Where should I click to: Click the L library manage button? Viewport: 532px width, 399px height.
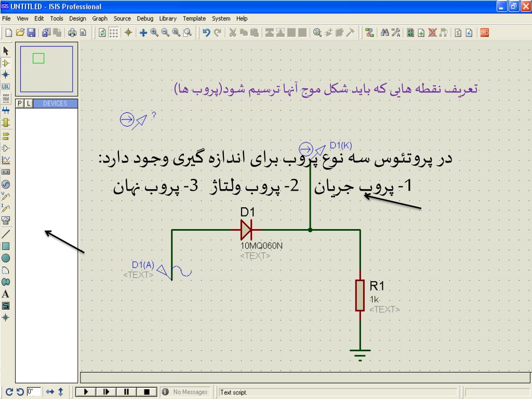point(29,103)
